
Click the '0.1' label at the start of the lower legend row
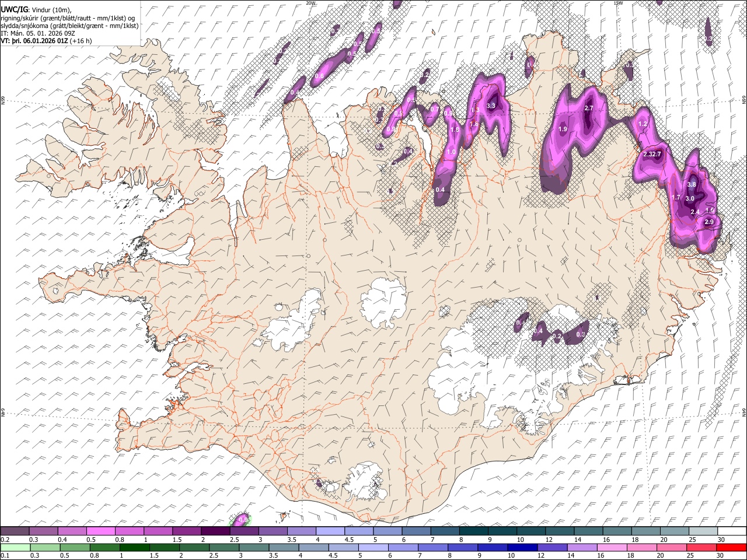[4, 555]
